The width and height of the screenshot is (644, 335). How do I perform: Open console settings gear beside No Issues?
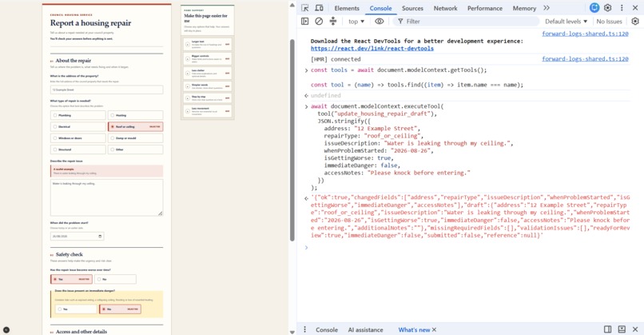(635, 21)
